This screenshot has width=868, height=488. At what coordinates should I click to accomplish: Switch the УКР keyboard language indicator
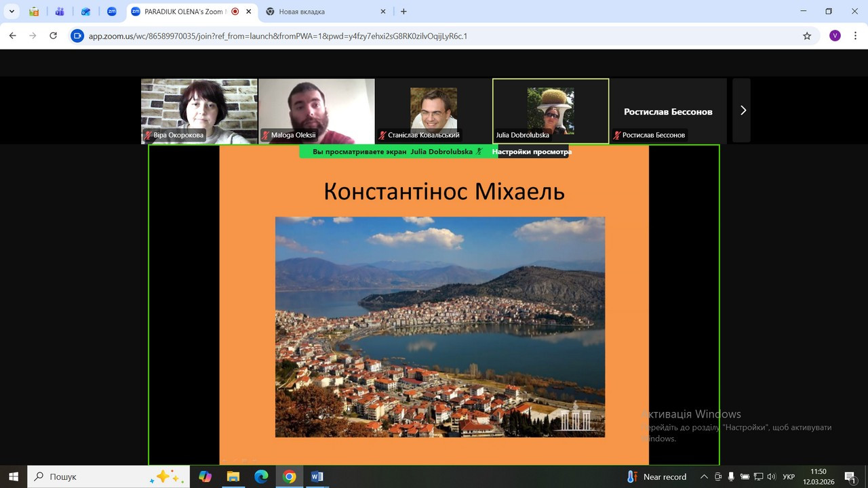coord(789,476)
